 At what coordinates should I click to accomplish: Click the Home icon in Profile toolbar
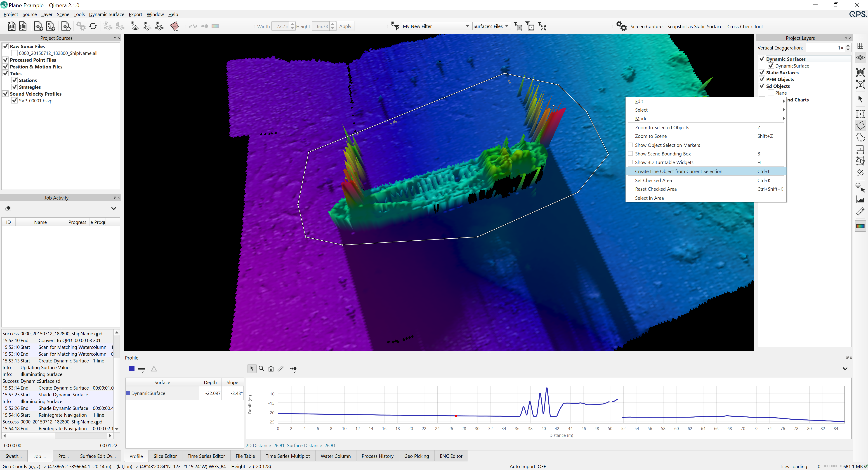(271, 369)
